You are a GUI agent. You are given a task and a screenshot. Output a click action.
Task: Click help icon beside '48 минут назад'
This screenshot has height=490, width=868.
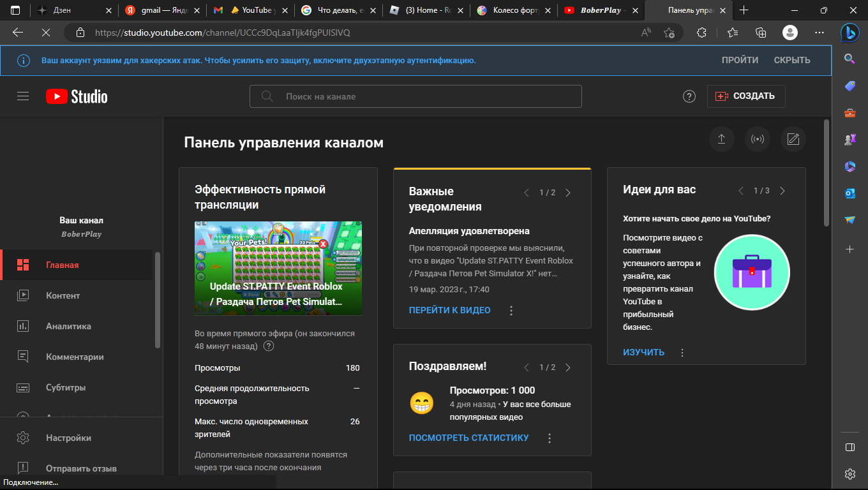[x=269, y=346]
